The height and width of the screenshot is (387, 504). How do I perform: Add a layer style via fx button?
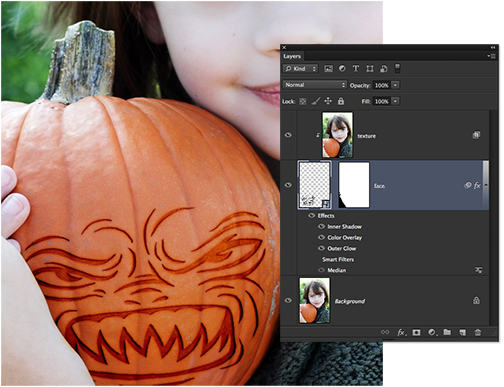(401, 332)
